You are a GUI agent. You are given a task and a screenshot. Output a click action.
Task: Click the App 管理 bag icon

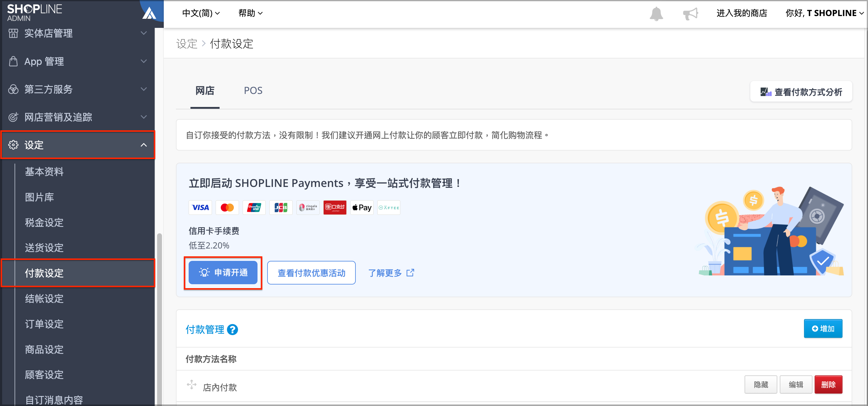pyautogui.click(x=13, y=61)
